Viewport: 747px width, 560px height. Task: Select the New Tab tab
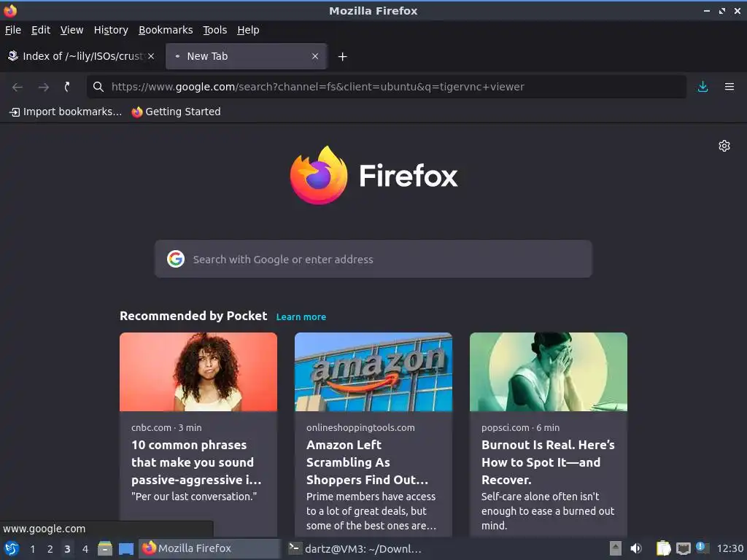(x=246, y=56)
